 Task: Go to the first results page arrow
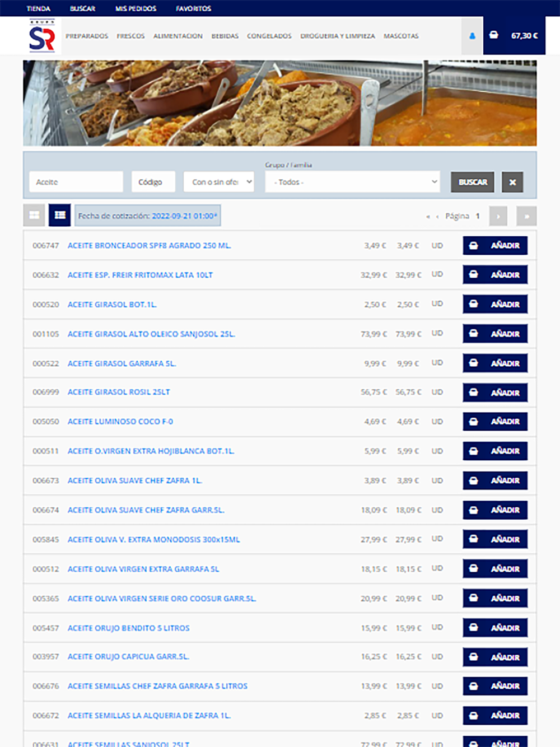click(428, 216)
